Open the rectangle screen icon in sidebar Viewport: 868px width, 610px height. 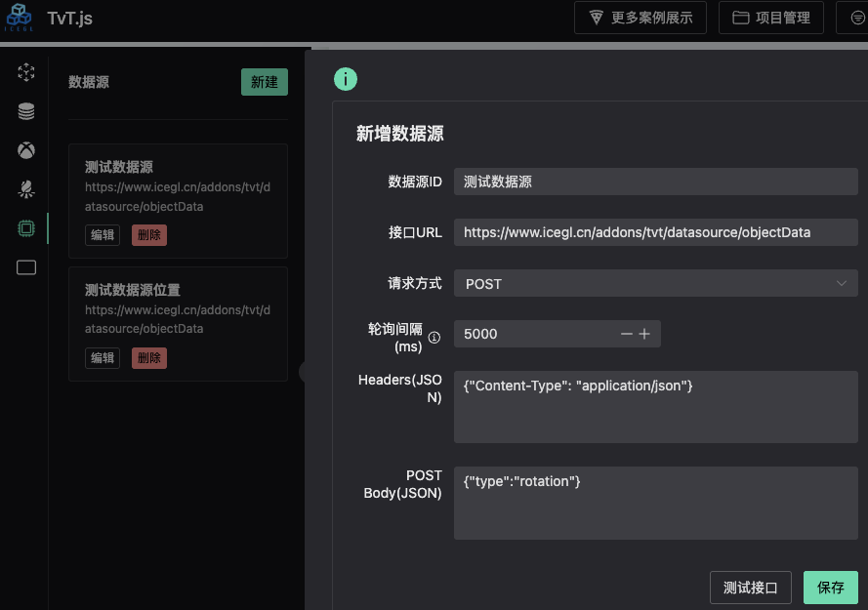click(26, 267)
